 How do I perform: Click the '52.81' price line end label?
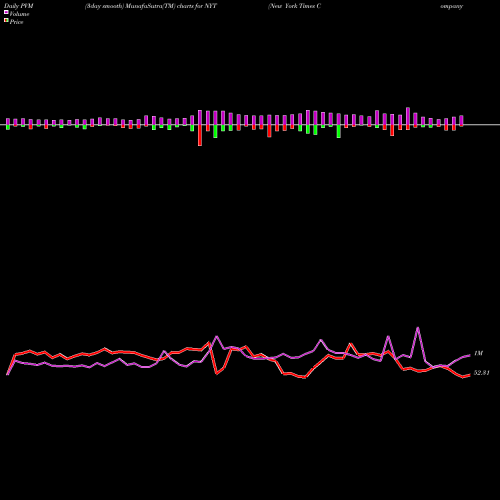click(x=481, y=373)
